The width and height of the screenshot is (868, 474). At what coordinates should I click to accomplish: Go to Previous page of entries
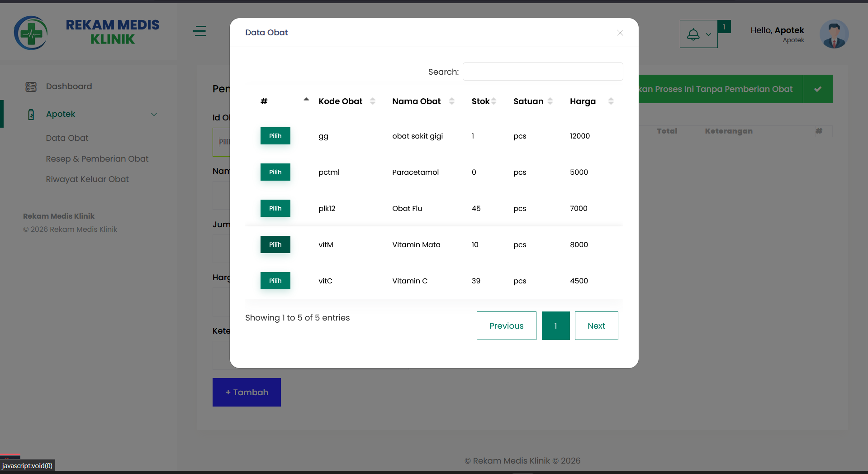507,326
